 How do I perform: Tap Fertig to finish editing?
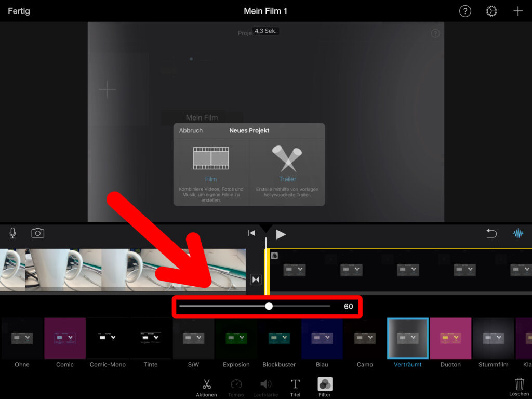(19, 11)
